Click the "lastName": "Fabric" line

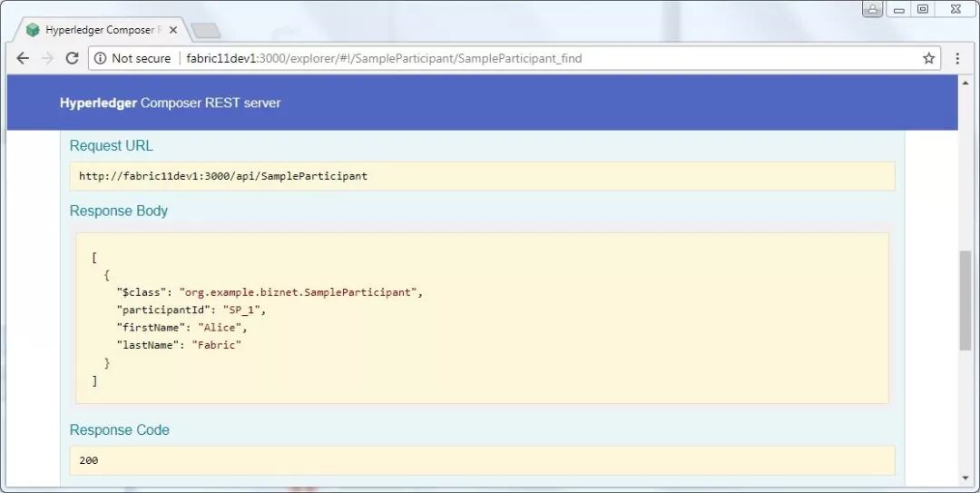(179, 345)
